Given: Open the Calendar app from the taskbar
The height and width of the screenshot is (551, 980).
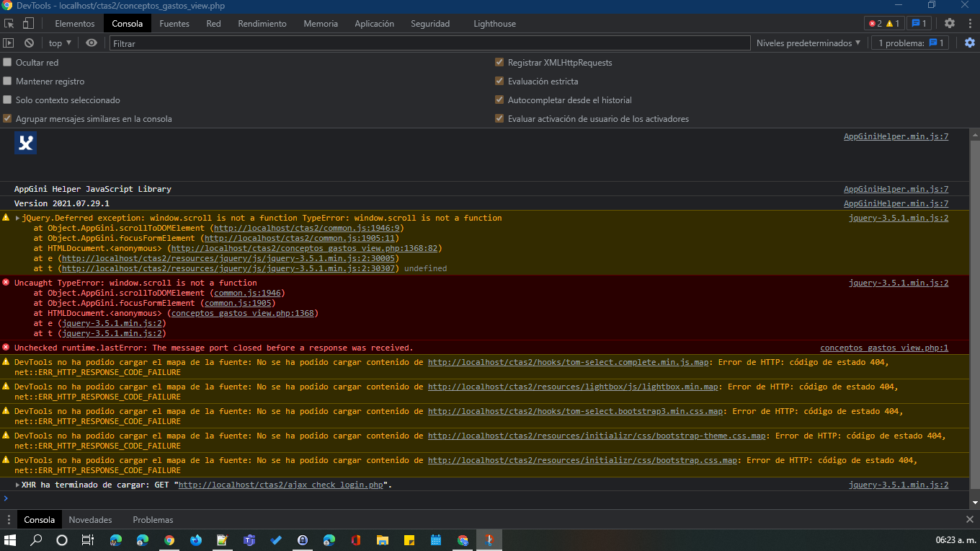Looking at the screenshot, I should coord(436,540).
